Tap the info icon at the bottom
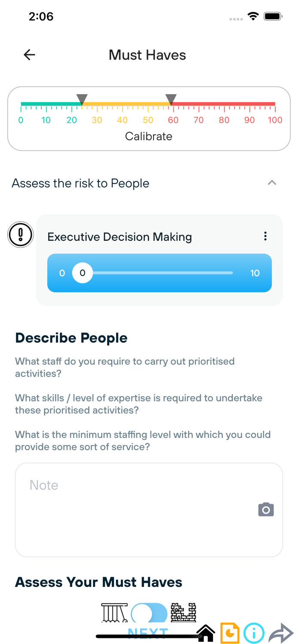This screenshot has width=298, height=644. 254,633
